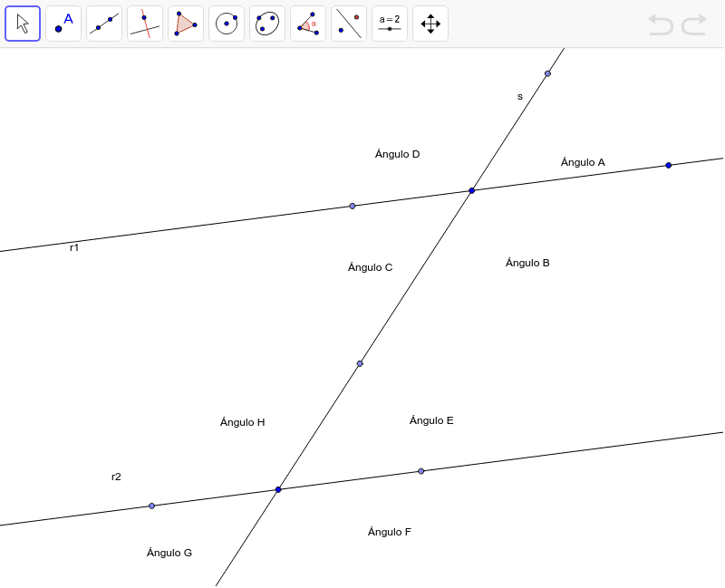725x588 pixels.
Task: Select dark blue point near Ángulo A
Action: (x=668, y=165)
